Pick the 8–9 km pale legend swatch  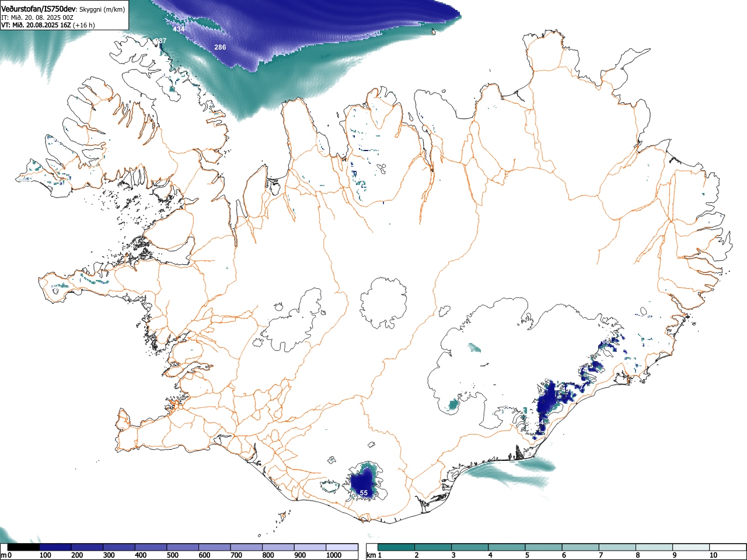[x=654, y=547]
